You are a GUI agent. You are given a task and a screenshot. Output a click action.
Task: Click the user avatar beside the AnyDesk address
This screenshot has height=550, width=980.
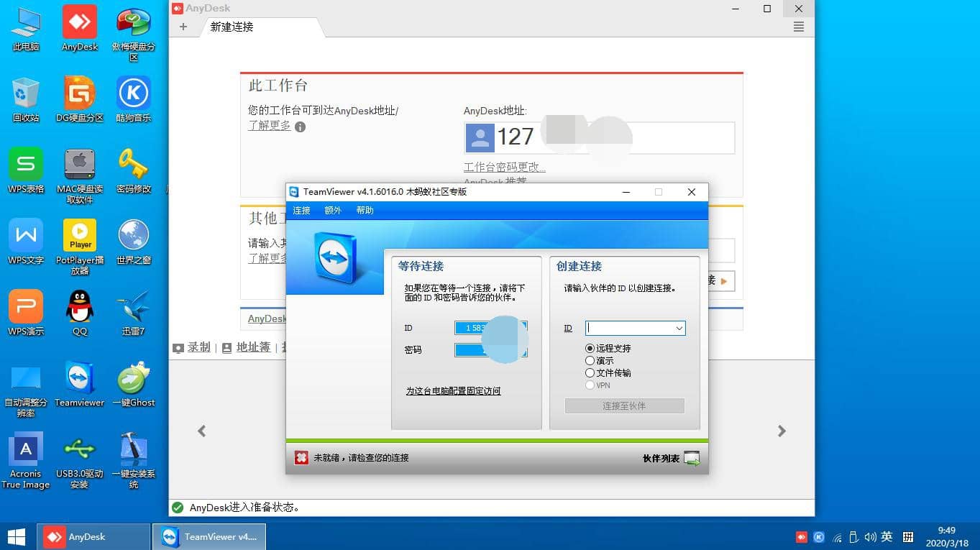(x=479, y=137)
